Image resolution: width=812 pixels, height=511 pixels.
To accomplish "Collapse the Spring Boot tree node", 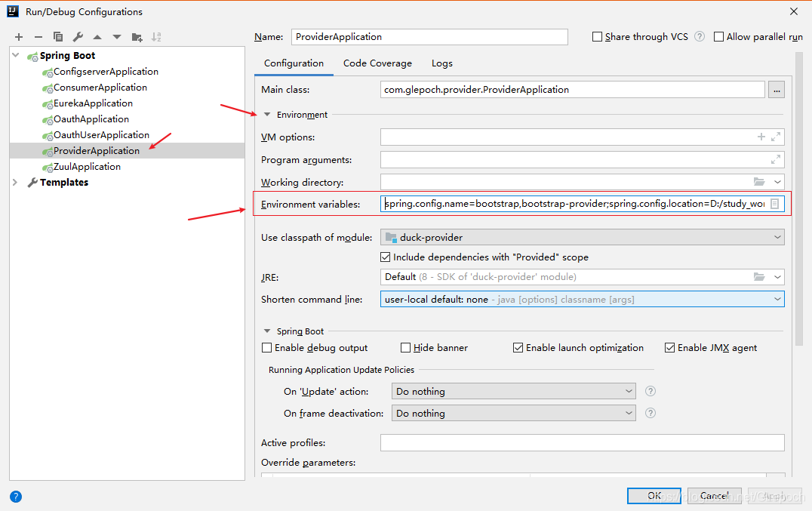I will (x=16, y=55).
